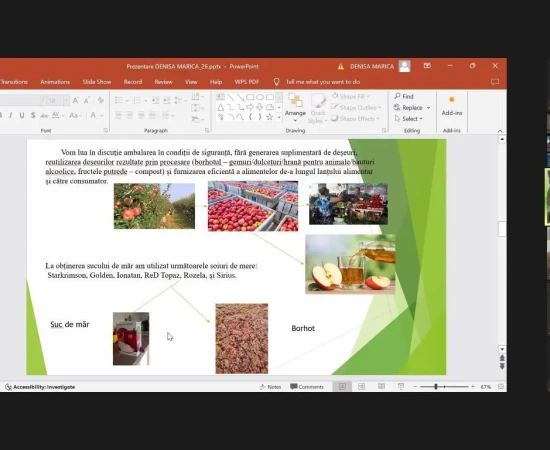Align text right in Paragraph group
550x450 pixels.
tap(141, 115)
